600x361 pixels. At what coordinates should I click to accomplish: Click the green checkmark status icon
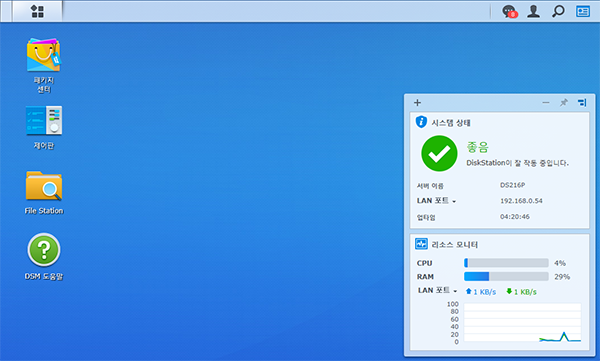(439, 154)
